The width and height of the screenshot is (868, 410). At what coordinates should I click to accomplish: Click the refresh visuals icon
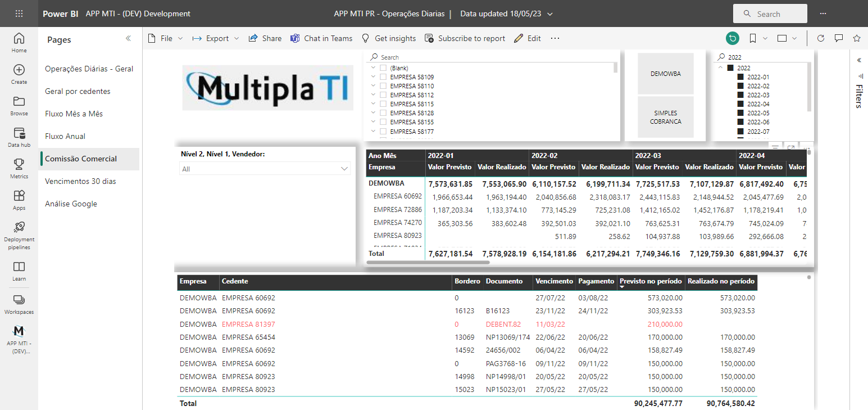click(x=821, y=38)
